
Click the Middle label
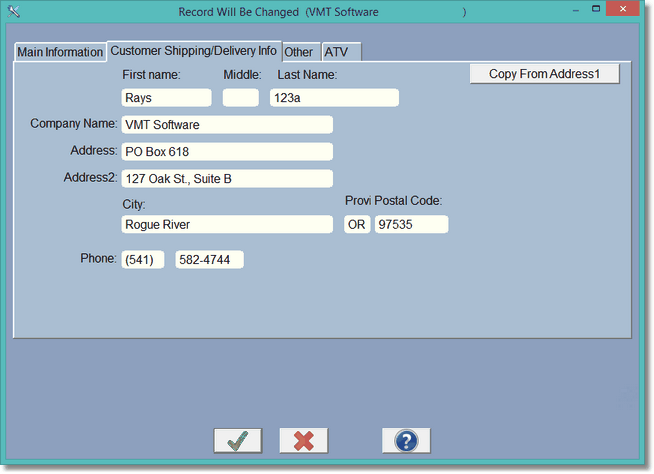pyautogui.click(x=242, y=75)
